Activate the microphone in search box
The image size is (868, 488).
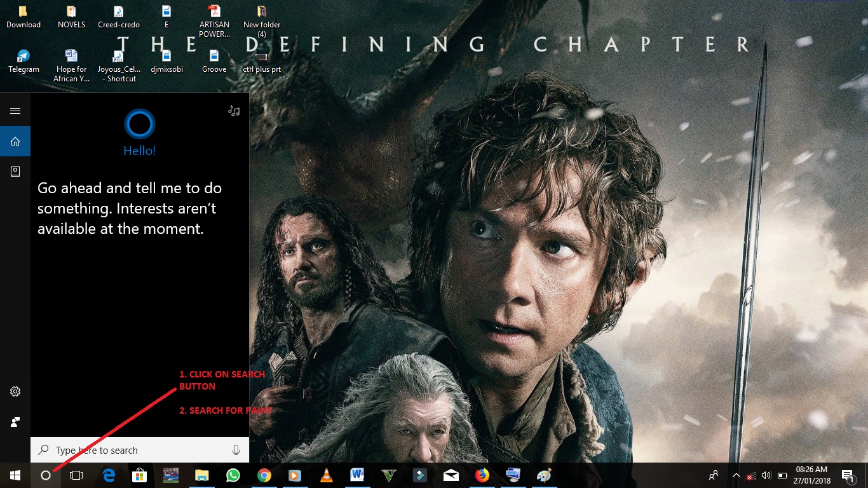[x=236, y=450]
